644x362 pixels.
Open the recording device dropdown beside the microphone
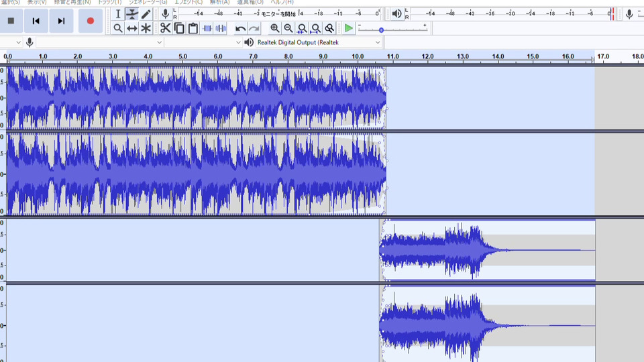[x=99, y=42]
